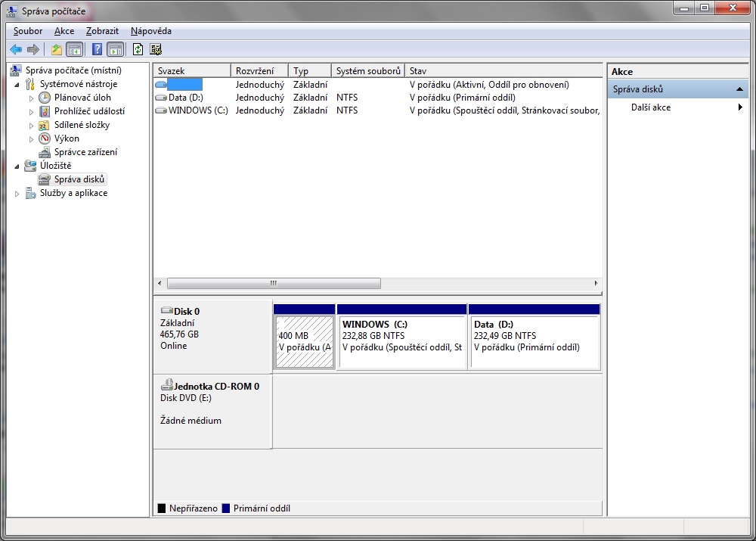Open the Další akce submenu arrow
The height and width of the screenshot is (541, 756).
point(740,107)
